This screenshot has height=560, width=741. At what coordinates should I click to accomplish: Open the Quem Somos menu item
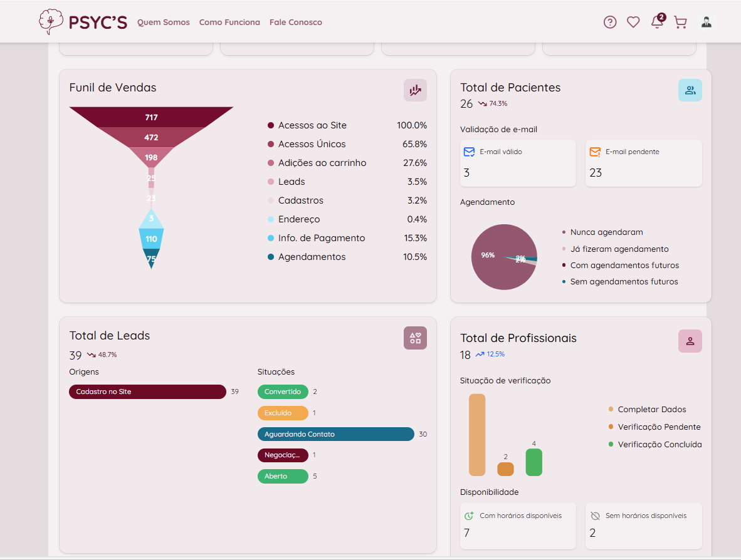point(164,22)
